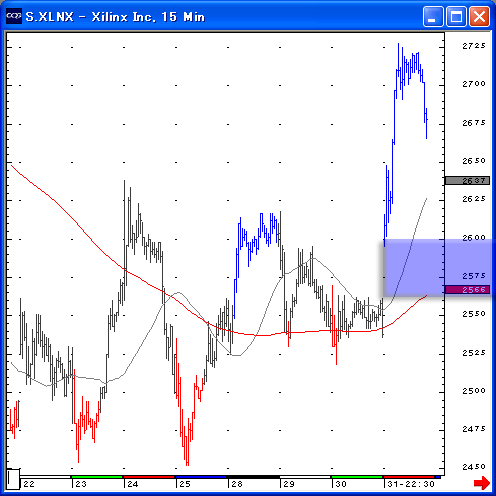Click the window title S.XLNX Xilinx Inc.

point(115,17)
